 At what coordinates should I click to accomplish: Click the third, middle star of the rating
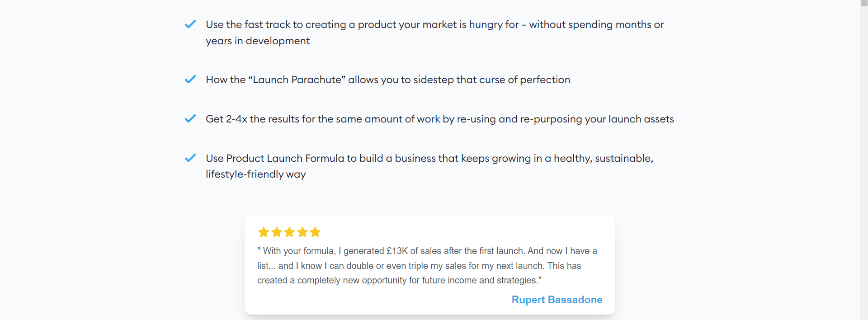289,232
